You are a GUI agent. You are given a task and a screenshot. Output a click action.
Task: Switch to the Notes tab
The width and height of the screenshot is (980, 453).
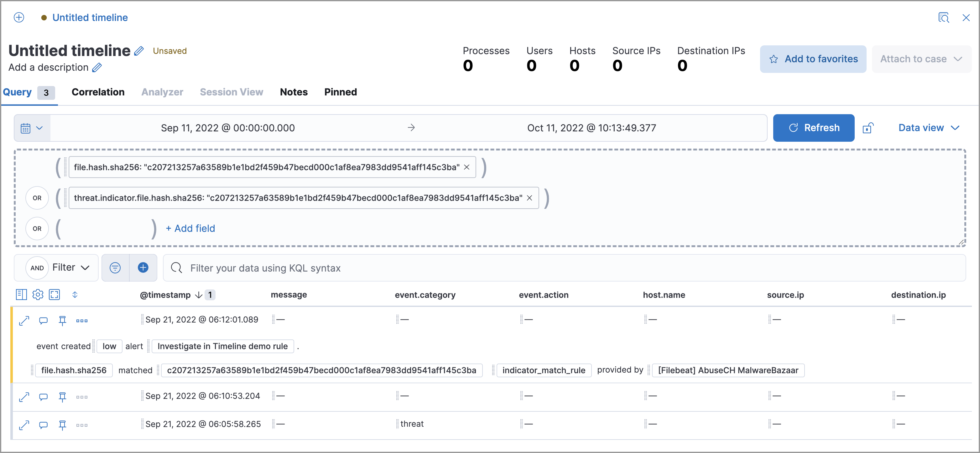click(x=293, y=92)
